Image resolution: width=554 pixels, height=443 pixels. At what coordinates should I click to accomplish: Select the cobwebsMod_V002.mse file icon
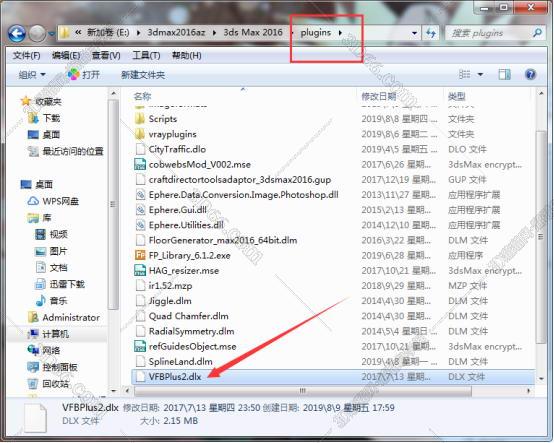(140, 164)
